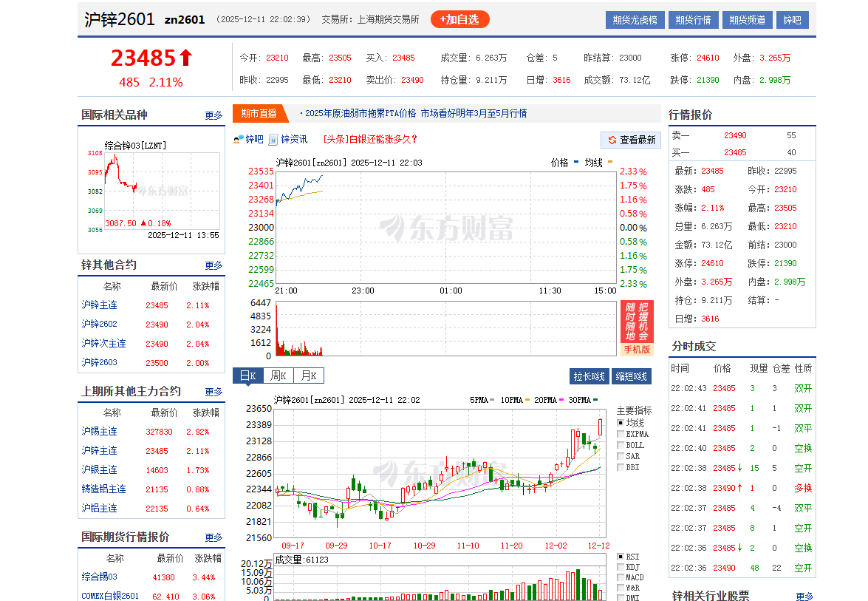Open the 综合锡03 quote link
This screenshot has height=601, width=868.
(x=100, y=577)
